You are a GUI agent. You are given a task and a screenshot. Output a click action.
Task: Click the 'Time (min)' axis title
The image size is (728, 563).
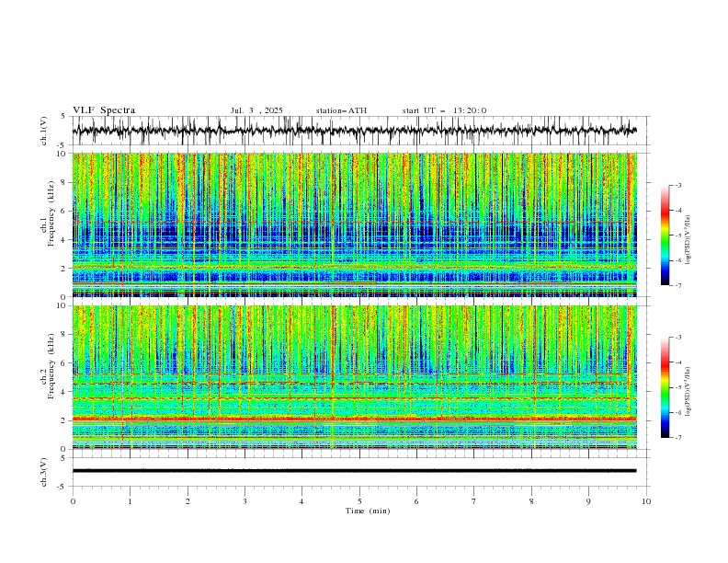point(368,511)
